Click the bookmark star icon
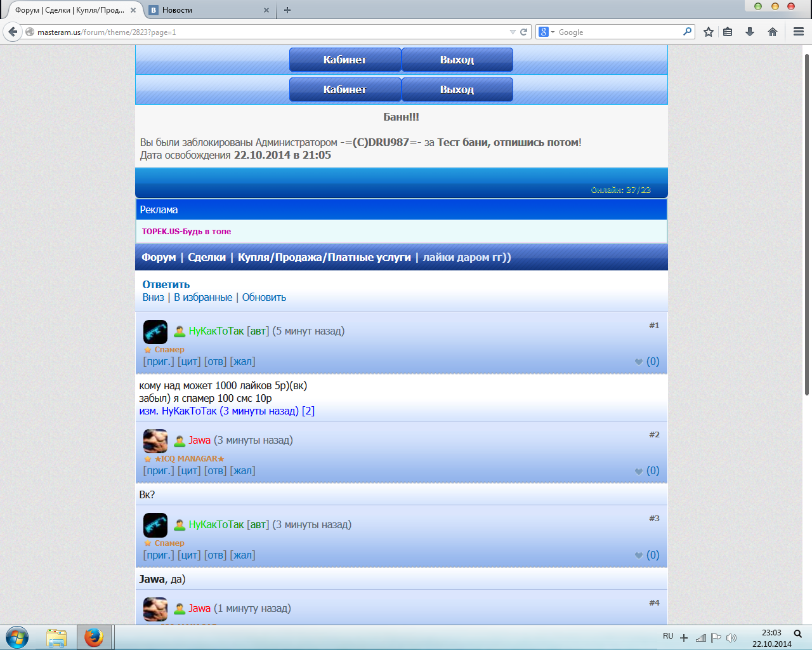Screen dimensions: 812x650 point(709,32)
